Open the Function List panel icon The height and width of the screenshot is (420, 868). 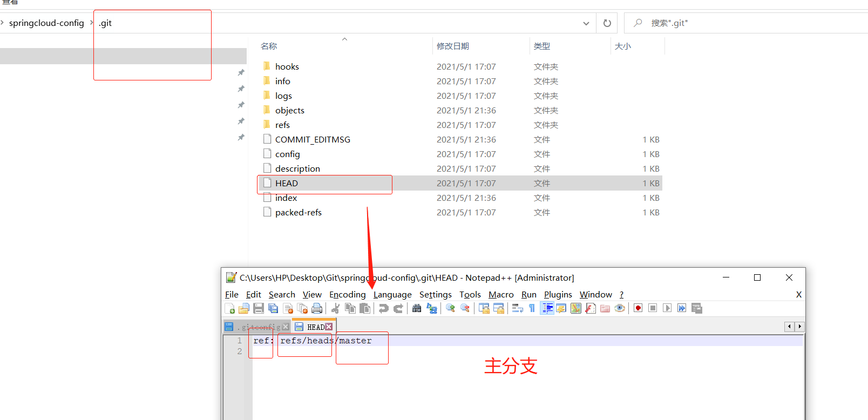tap(591, 308)
